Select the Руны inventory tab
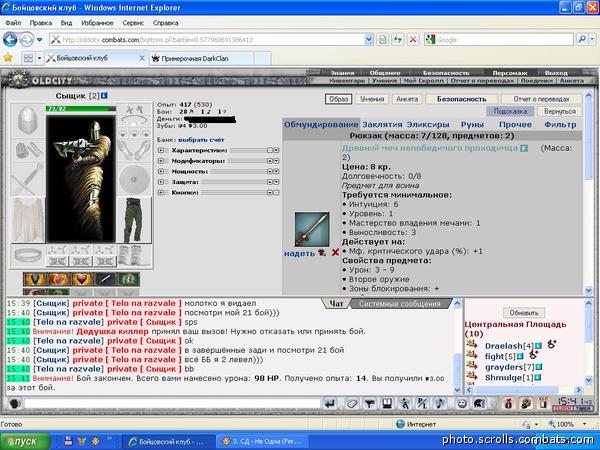 pyautogui.click(x=472, y=124)
